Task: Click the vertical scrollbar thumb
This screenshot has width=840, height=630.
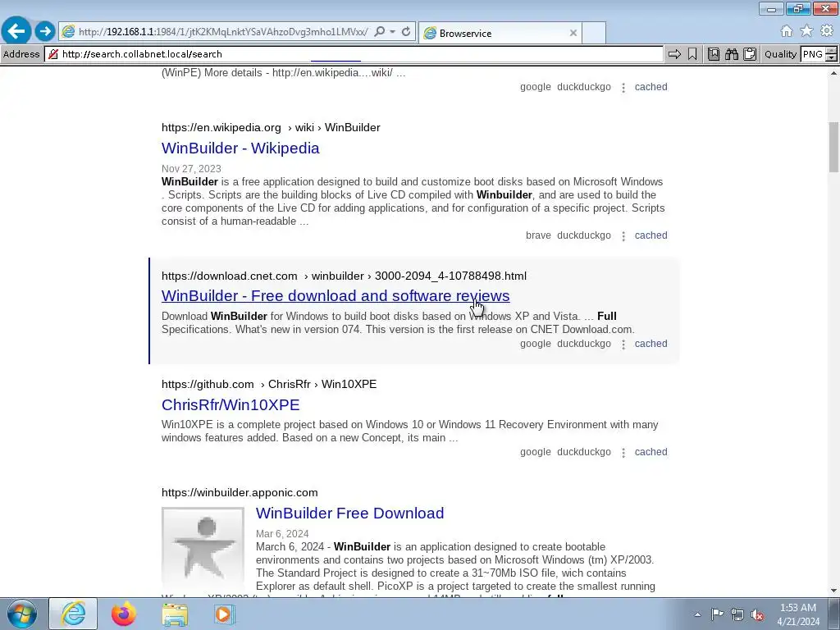Action: point(834,147)
